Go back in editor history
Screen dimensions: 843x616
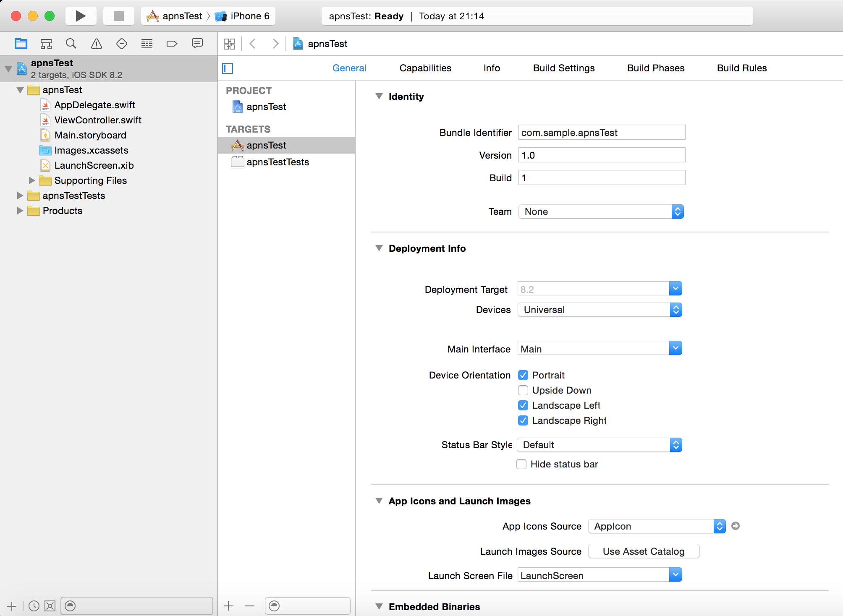(x=253, y=44)
